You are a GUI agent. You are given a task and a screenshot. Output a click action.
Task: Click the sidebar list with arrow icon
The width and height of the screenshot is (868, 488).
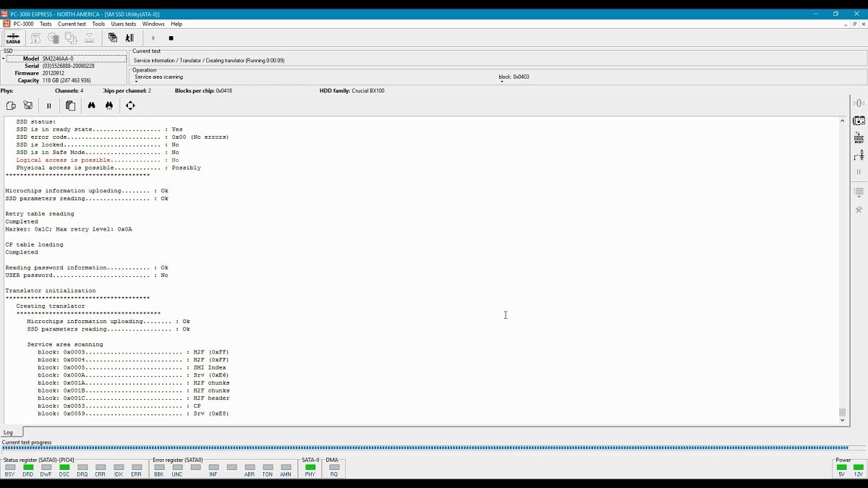point(859,192)
